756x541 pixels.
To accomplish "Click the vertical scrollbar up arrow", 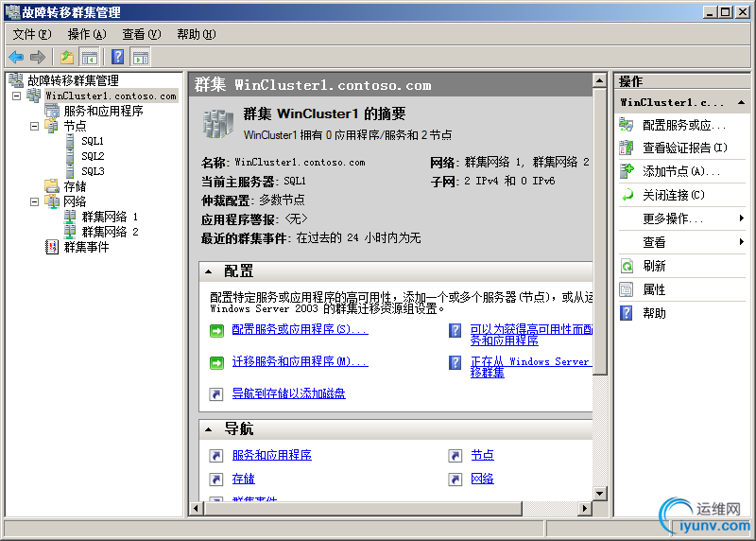I will tap(599, 80).
